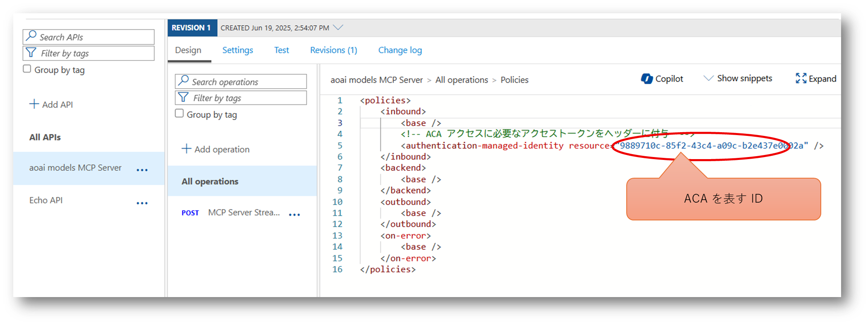
Task: Click the <policies> opening tag on line 1
Action: [385, 100]
